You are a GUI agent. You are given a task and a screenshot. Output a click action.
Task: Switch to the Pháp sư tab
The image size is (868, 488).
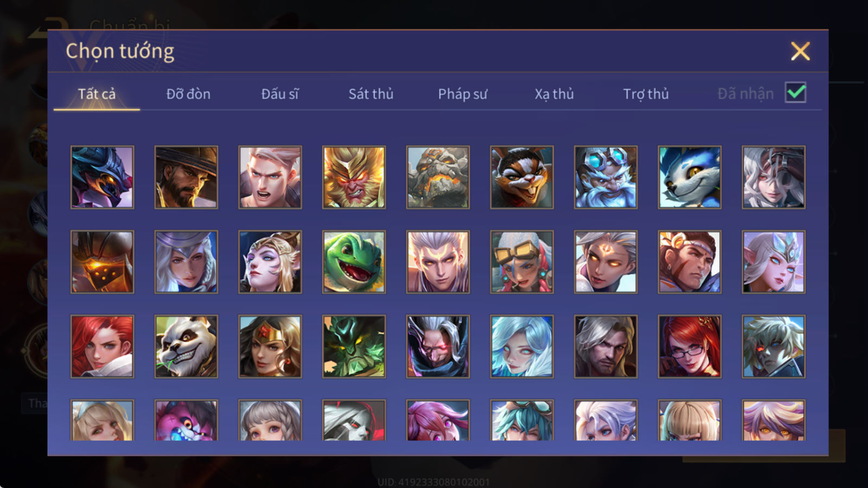tap(463, 94)
